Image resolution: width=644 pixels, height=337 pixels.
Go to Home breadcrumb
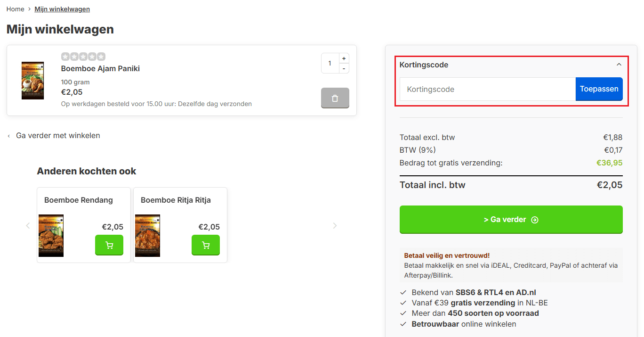click(16, 9)
